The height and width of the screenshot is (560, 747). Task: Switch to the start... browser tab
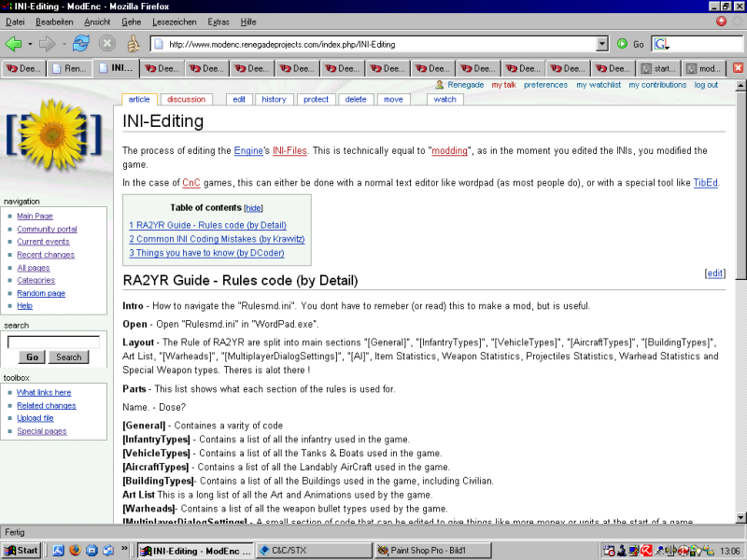[x=659, y=68]
